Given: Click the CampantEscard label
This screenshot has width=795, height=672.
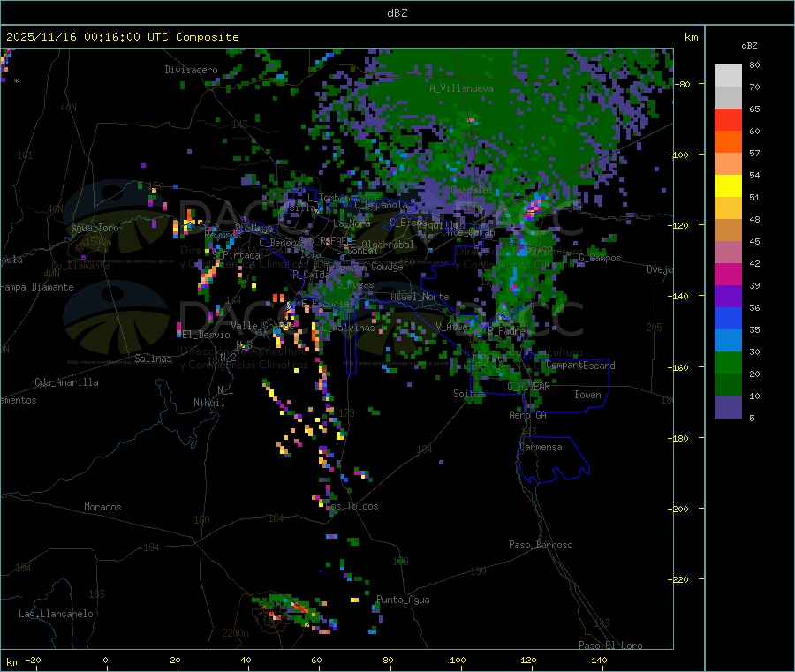Looking at the screenshot, I should (x=580, y=366).
